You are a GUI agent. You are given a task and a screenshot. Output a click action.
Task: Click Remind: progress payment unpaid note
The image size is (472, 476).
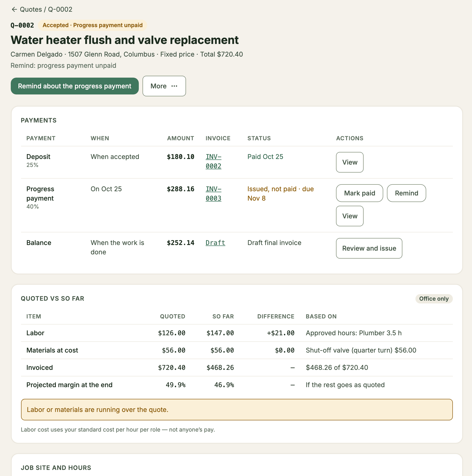click(63, 65)
